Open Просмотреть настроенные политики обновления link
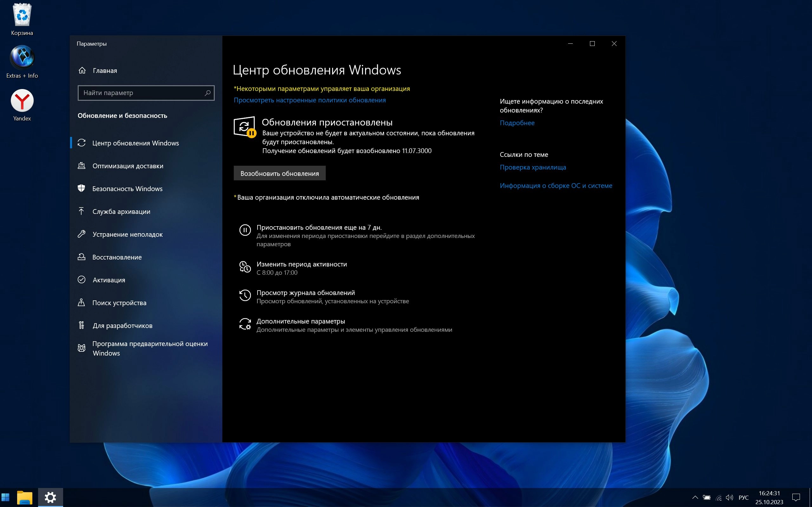Screen dimensions: 812x507 pyautogui.click(x=309, y=100)
